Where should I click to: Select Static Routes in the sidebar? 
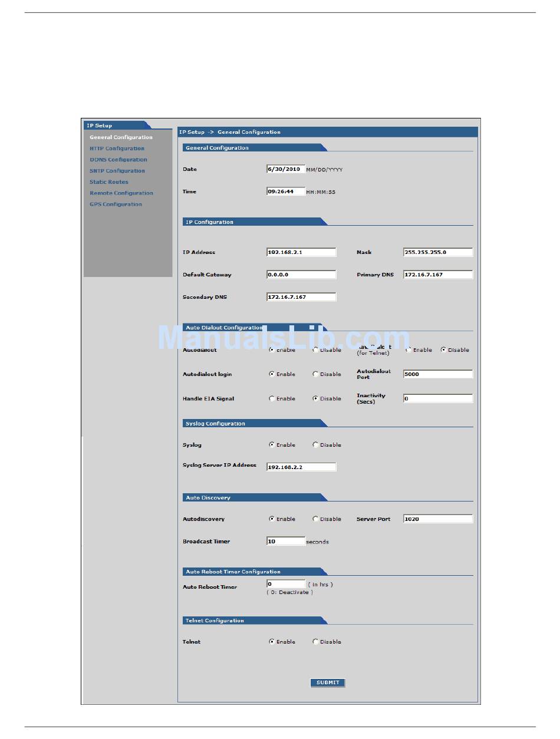(109, 182)
